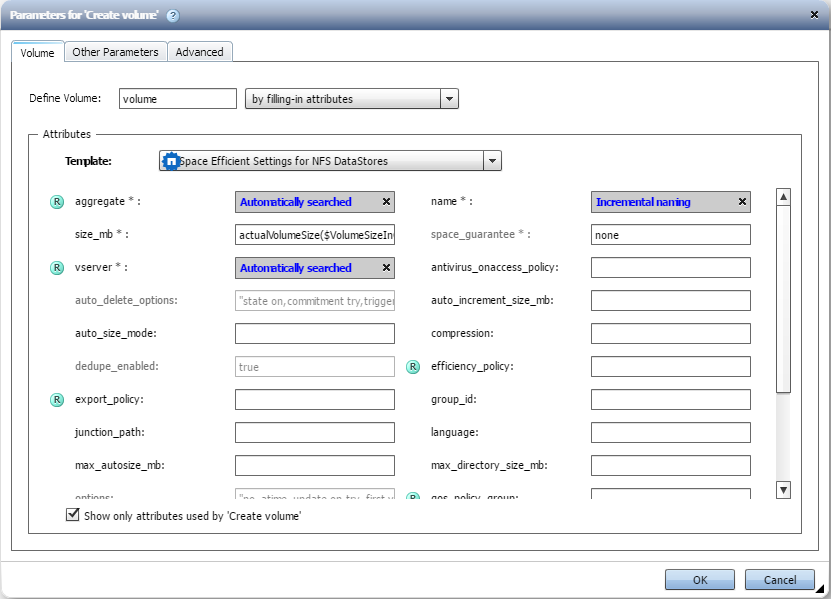Clear the 'Automatically searched' value for aggregate
The width and height of the screenshot is (831, 599).
[x=385, y=201]
